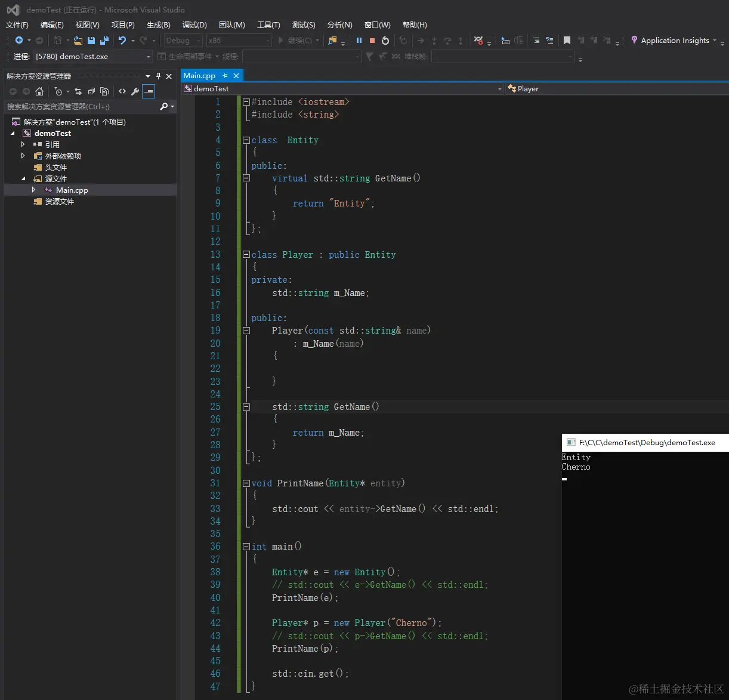Open the 生成(B) menu

[158, 25]
